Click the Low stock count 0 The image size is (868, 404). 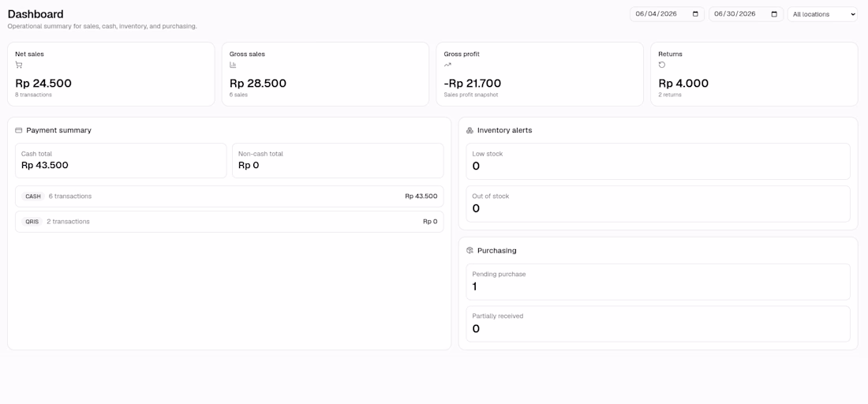pos(476,166)
